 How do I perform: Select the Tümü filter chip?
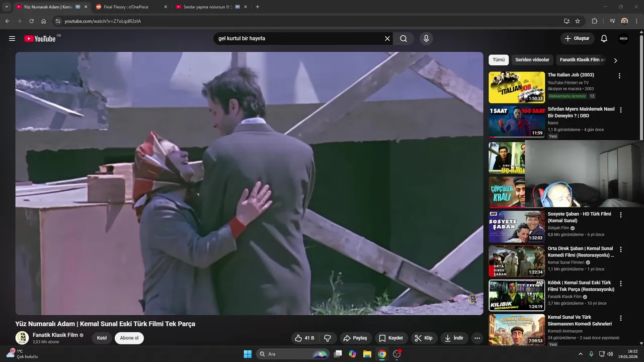[x=499, y=60]
